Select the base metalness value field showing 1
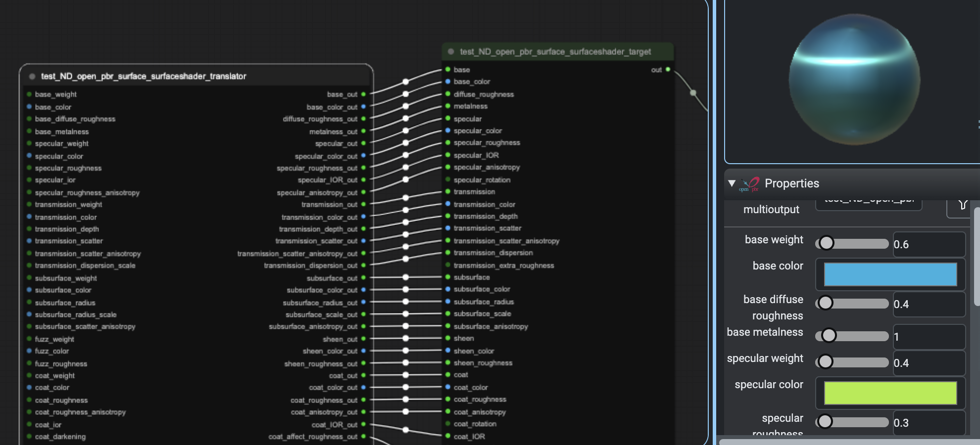The height and width of the screenshot is (445, 980). (929, 337)
